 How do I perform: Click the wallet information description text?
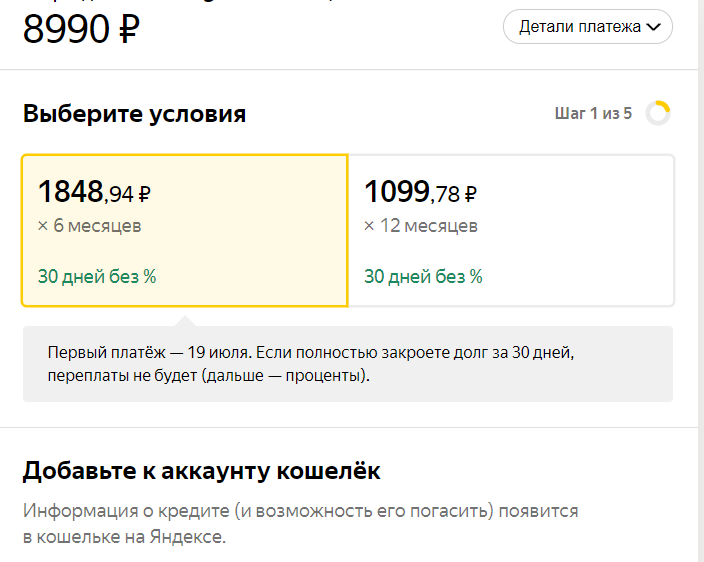300,524
